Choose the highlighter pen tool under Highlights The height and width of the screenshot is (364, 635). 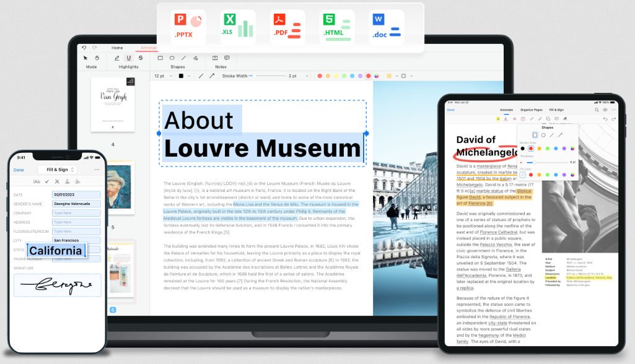tap(116, 58)
